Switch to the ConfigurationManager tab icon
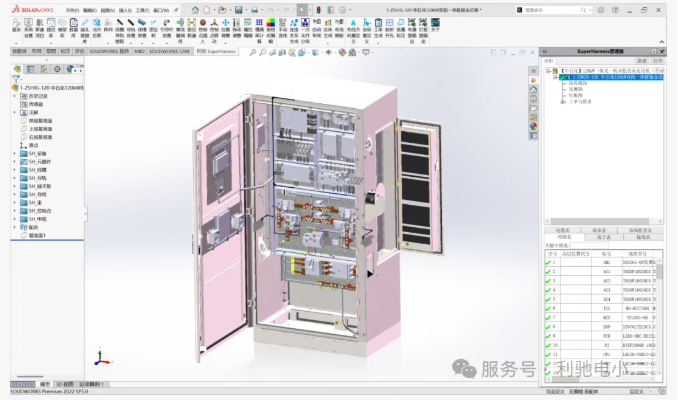This screenshot has height=400, width=678. coord(44,69)
